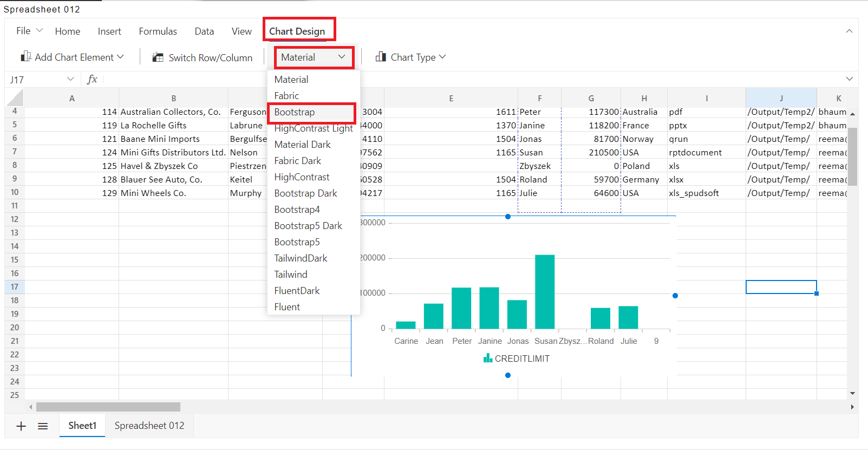
Task: Click the CREDITLIMIT legend item
Action: (517, 358)
